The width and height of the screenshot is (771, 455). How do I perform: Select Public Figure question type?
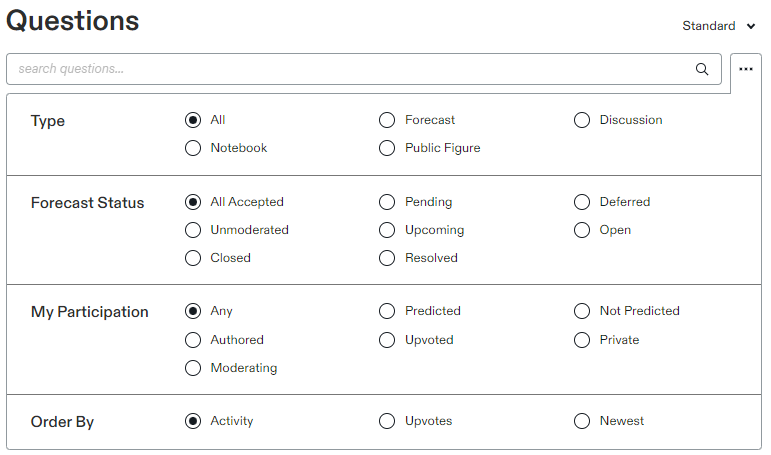pyautogui.click(x=387, y=149)
